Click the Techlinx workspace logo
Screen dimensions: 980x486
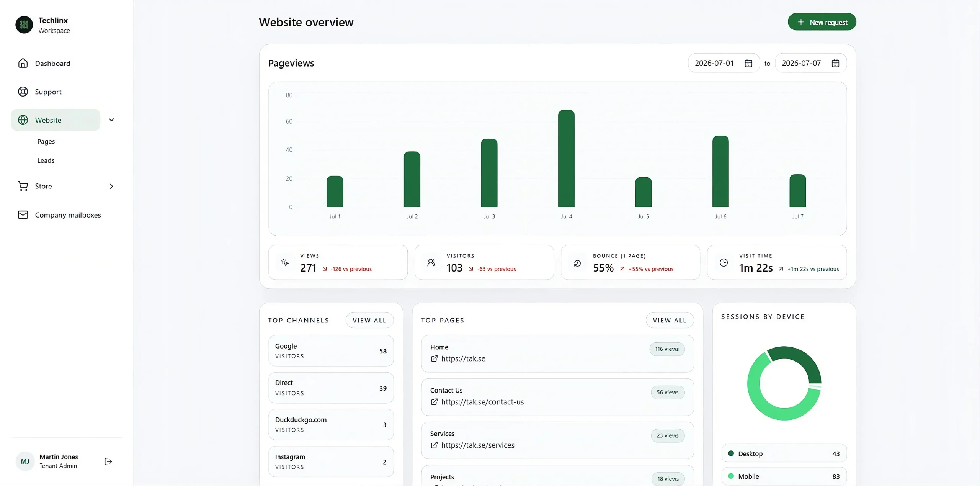(x=24, y=25)
